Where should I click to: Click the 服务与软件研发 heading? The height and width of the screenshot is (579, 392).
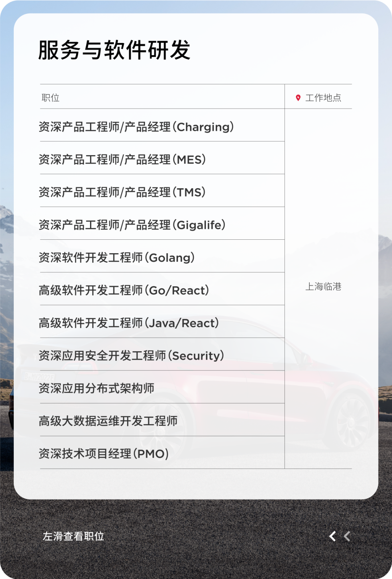point(114,50)
